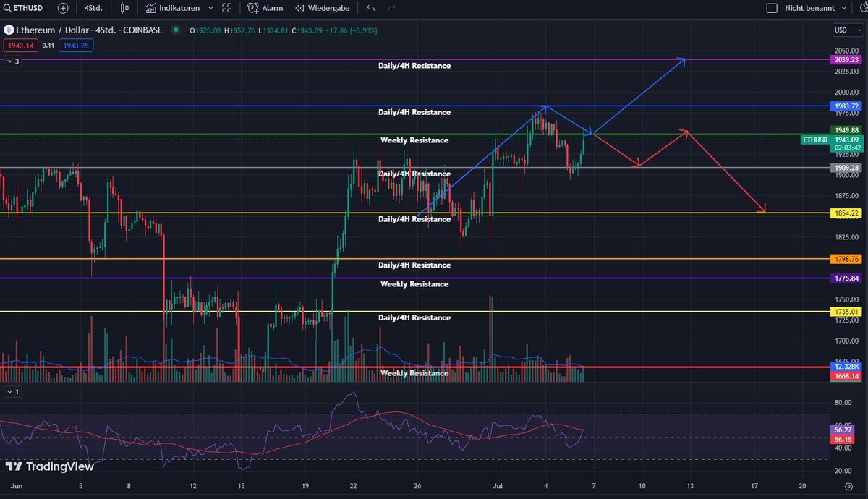Screen dimensions: 868x499
Task: Click the multi-chart layout grid icon
Action: (226, 8)
